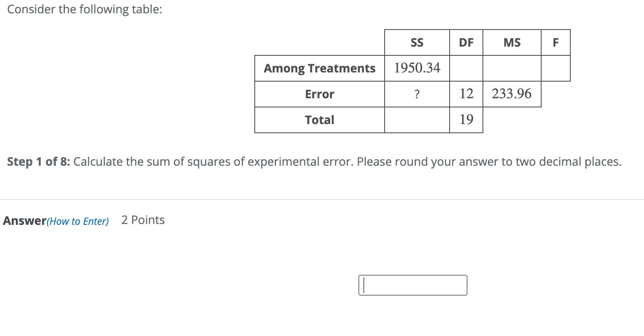Select the SS column header
This screenshot has height=336, width=644.
416,42
